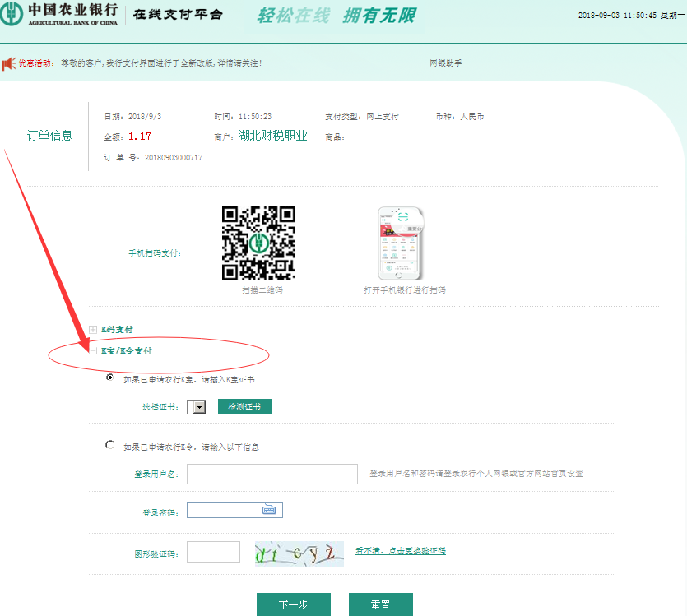Focus the 登录密码 input field
This screenshot has height=616, width=687.
point(234,510)
